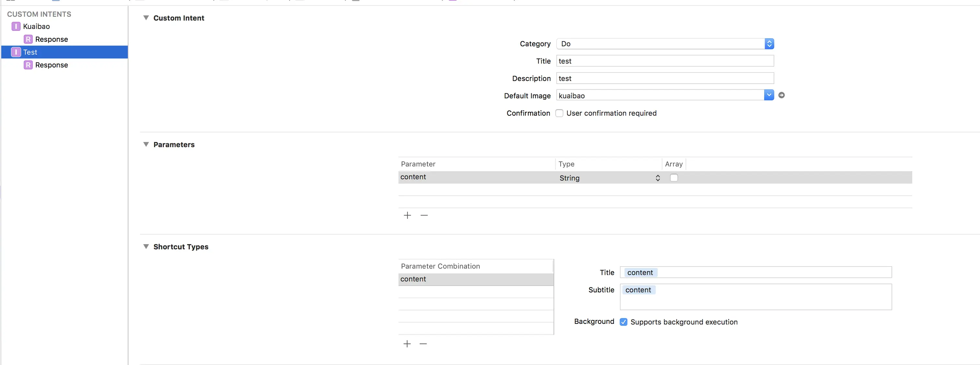Change the String type selector for content
Viewport: 980px width, 365px height.
coord(609,178)
